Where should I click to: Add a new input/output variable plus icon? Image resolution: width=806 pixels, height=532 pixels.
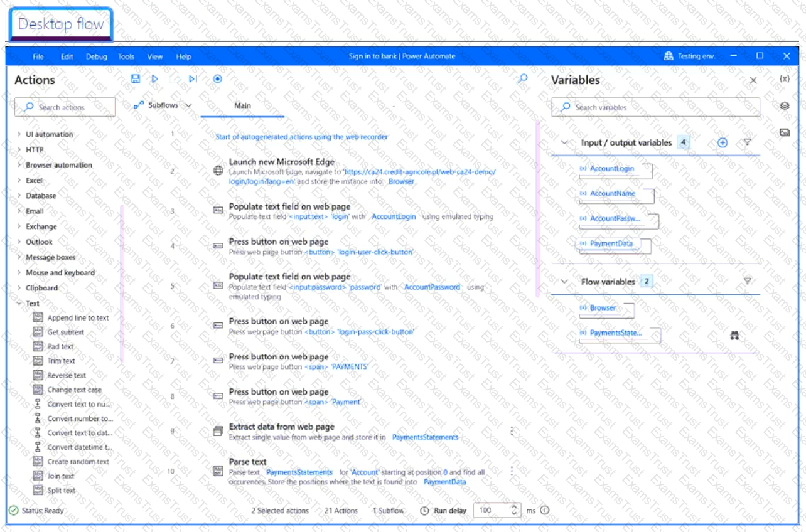click(x=723, y=142)
